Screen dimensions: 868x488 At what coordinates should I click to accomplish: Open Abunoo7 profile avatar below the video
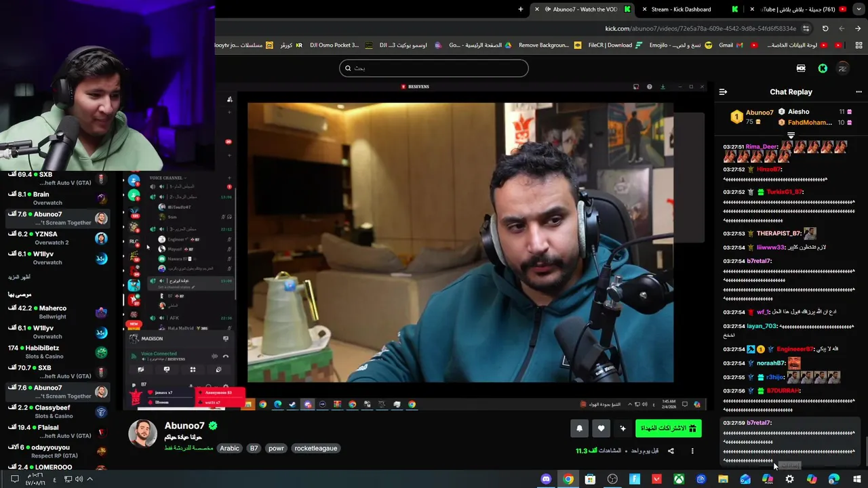click(x=142, y=434)
